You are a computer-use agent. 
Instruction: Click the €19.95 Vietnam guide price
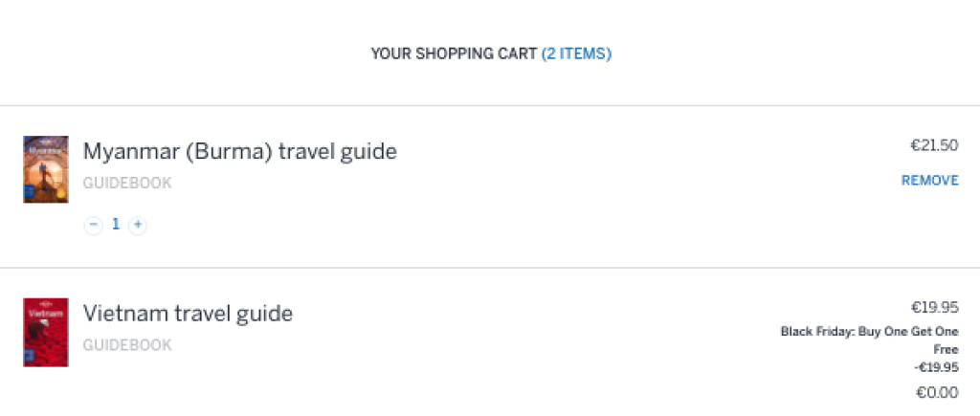pyautogui.click(x=934, y=308)
